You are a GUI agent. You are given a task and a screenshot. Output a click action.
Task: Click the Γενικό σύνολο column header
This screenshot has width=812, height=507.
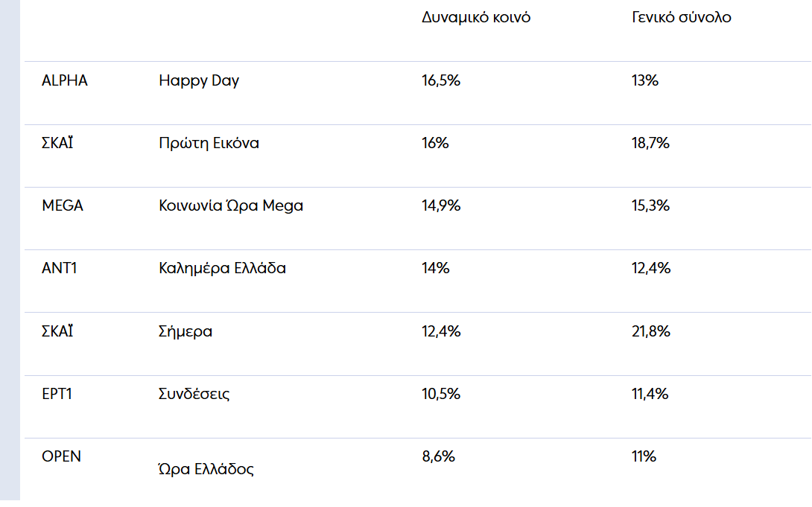point(681,18)
